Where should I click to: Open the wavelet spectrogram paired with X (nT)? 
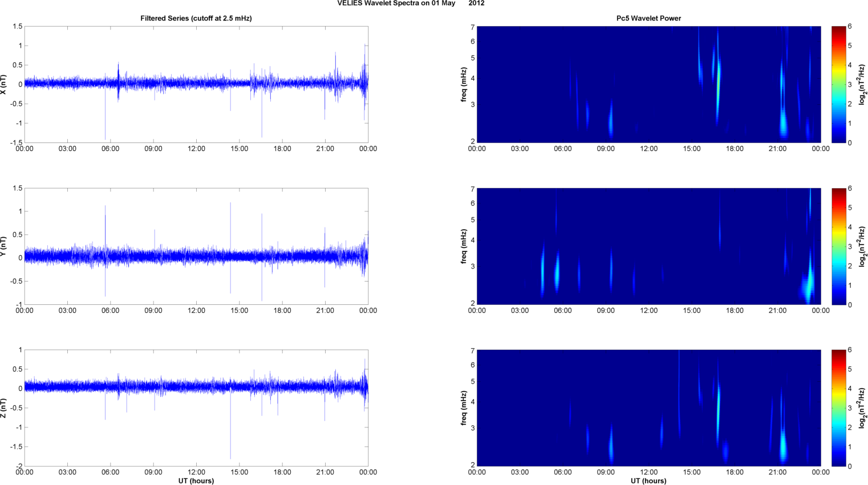tap(648, 84)
